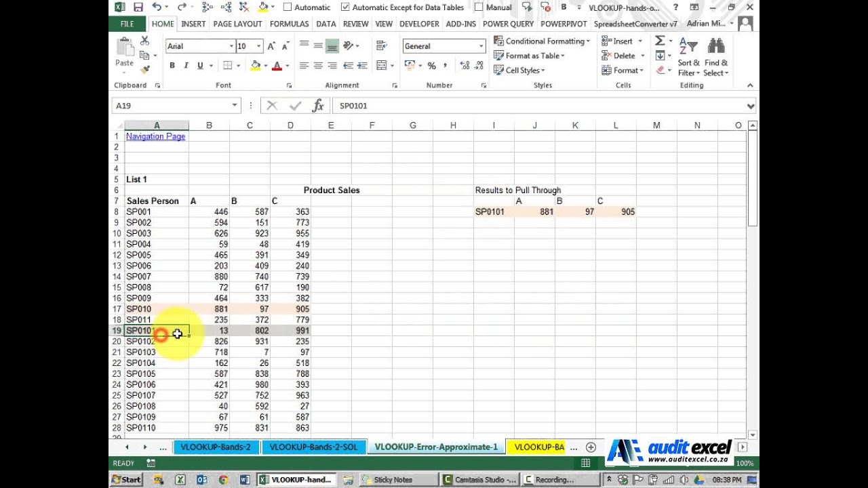Decrease font size with the small A icon
This screenshot has width=868, height=488.
point(286,46)
